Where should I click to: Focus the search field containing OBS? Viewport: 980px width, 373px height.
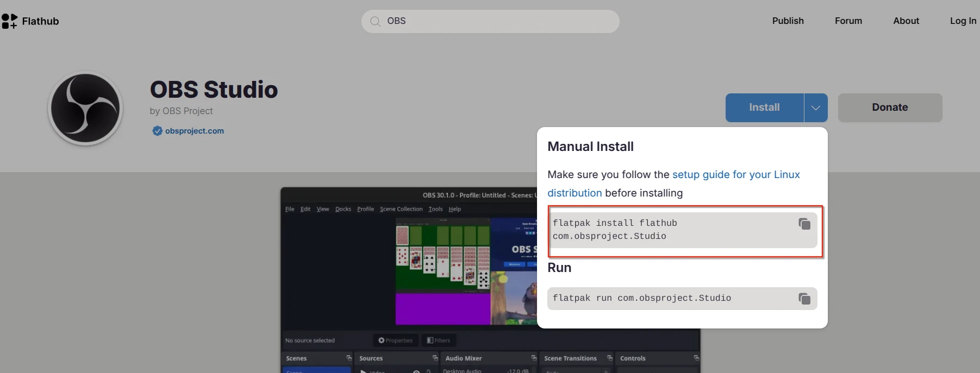click(x=490, y=21)
